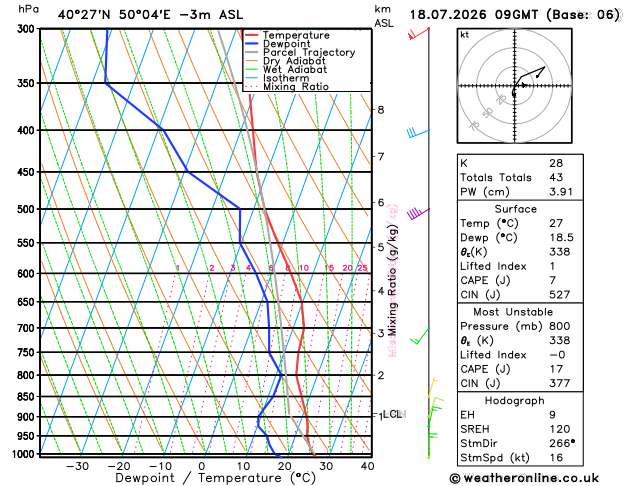Click the Most Unstable section heading
The image size is (629, 486).
coord(513,312)
